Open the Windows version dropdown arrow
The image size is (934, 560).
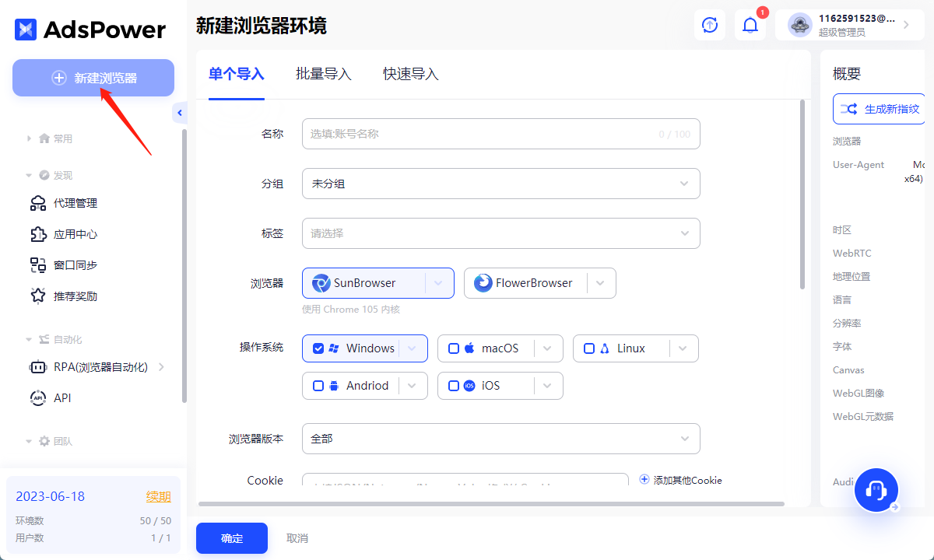coord(413,348)
